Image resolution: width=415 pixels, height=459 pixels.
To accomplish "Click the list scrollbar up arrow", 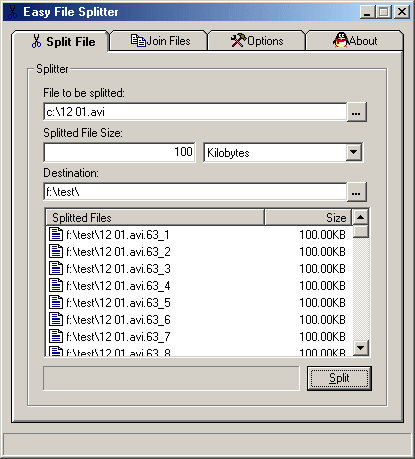I will click(x=360, y=217).
